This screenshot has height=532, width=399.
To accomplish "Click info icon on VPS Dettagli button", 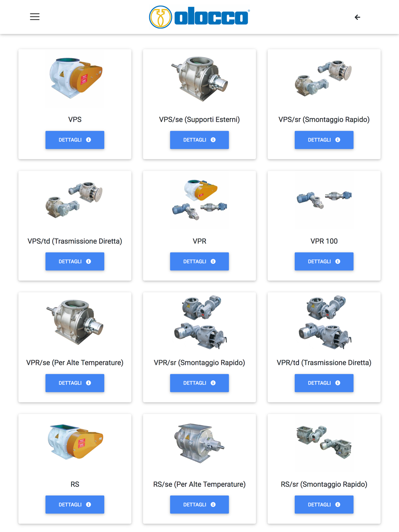I will point(89,140).
